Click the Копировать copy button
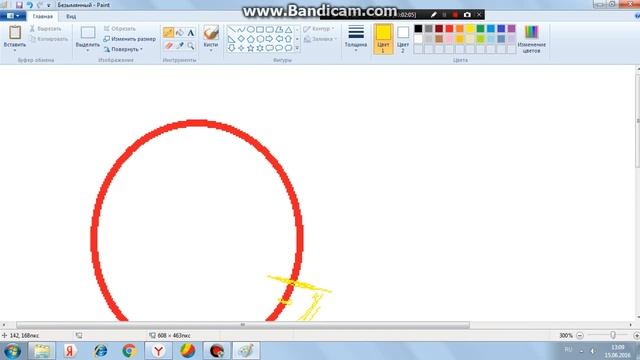Screen dimensions: 640x360 (x=49, y=39)
